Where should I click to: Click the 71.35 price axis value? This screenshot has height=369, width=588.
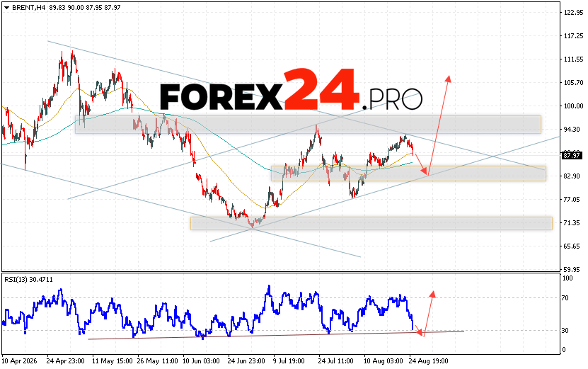click(572, 223)
